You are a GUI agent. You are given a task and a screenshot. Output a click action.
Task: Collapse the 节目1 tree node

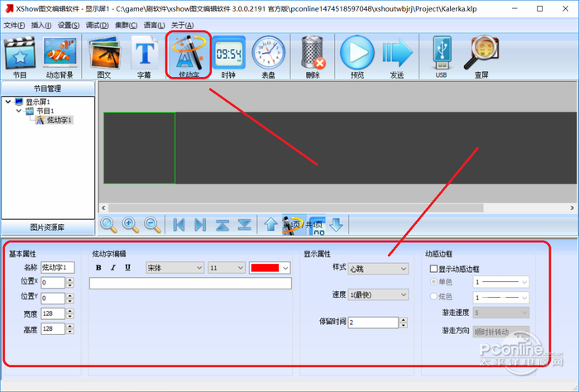tap(18, 111)
